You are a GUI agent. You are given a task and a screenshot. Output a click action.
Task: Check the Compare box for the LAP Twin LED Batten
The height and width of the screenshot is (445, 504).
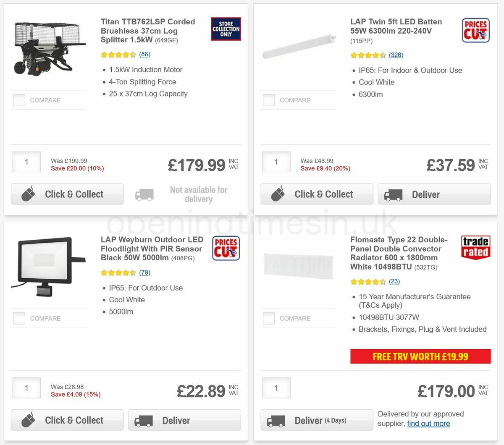[x=268, y=100]
